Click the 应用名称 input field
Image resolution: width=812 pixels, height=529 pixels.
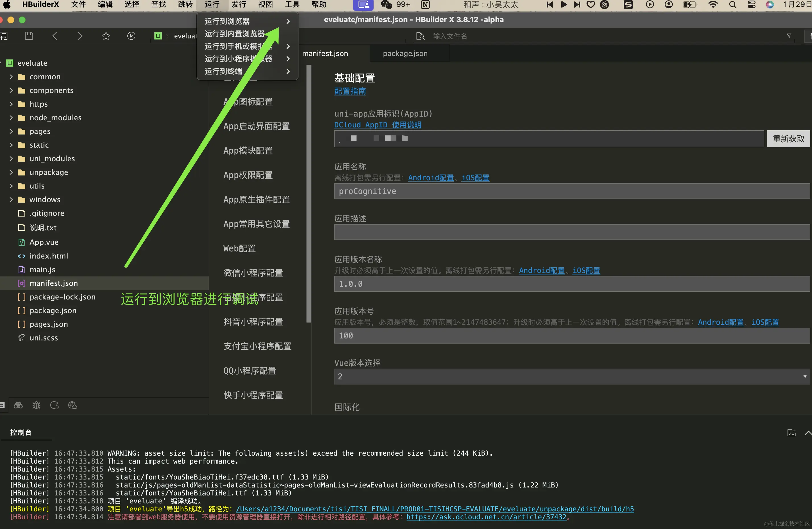coord(571,191)
